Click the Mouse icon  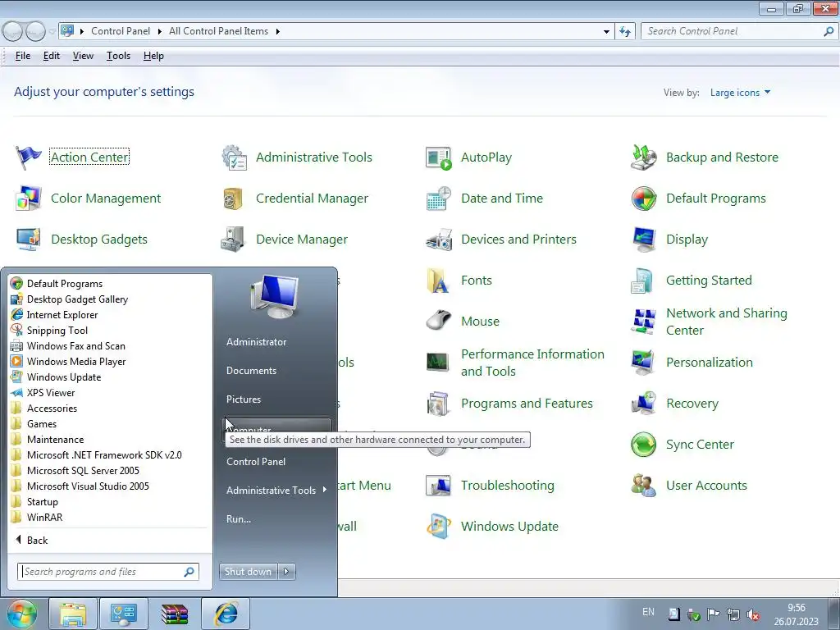(x=439, y=321)
